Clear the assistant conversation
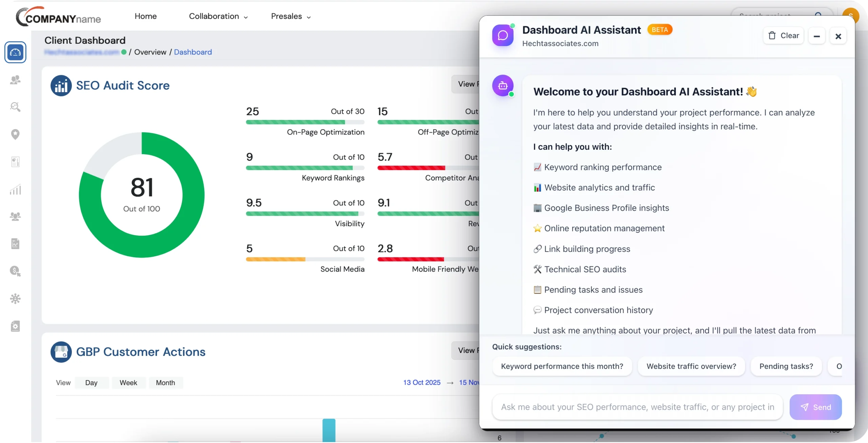This screenshot has width=868, height=443. tap(783, 36)
